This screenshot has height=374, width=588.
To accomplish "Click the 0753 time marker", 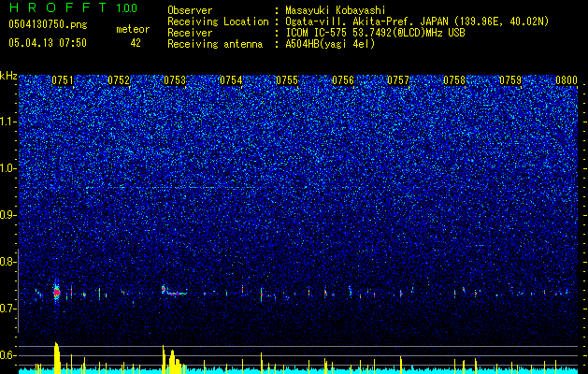I will coord(175,80).
